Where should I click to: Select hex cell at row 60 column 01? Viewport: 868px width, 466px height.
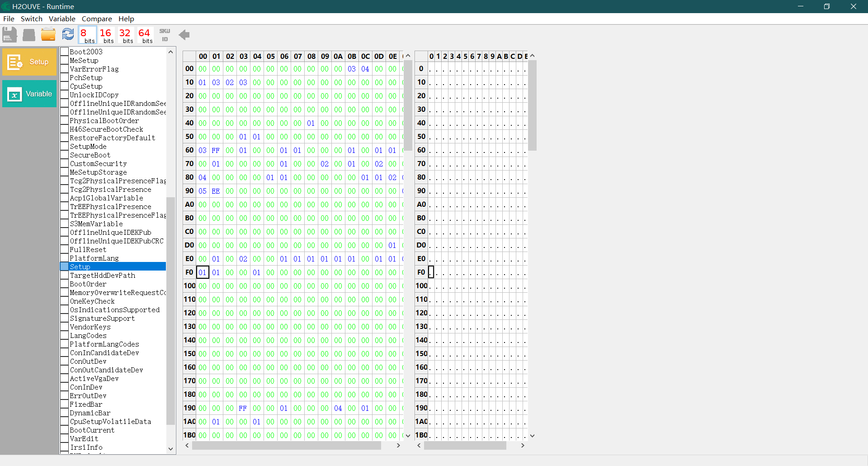(x=216, y=150)
